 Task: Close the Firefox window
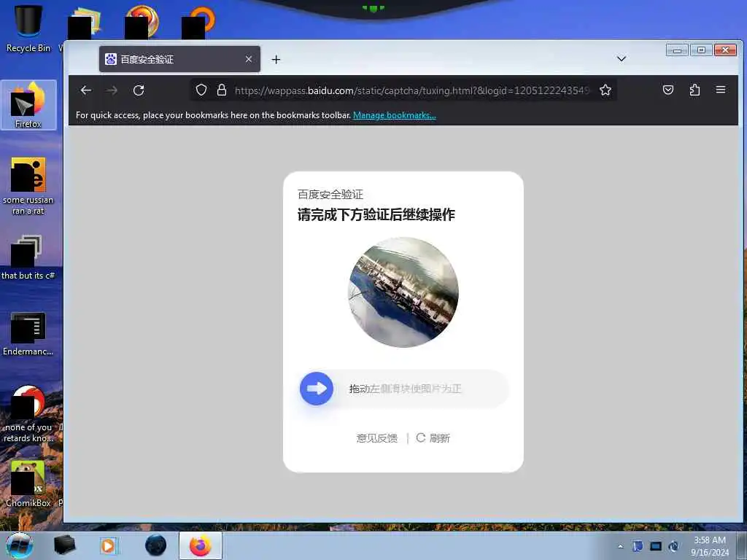(x=726, y=50)
